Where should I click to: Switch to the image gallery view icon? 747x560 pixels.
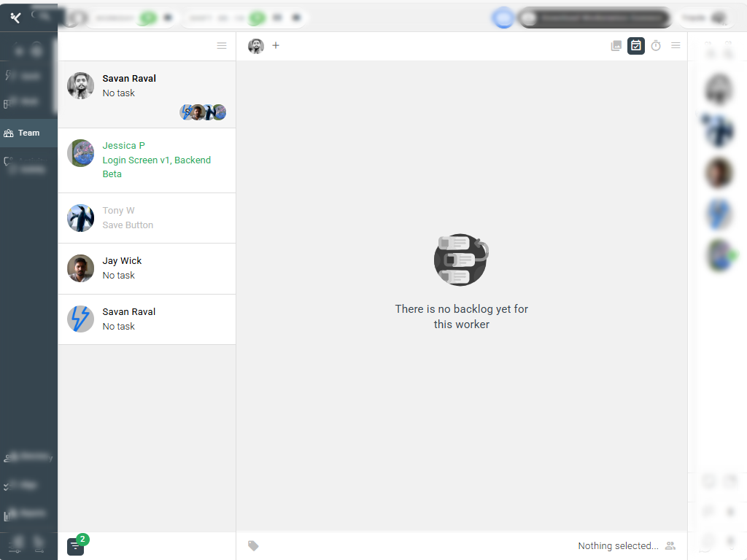pyautogui.click(x=616, y=46)
